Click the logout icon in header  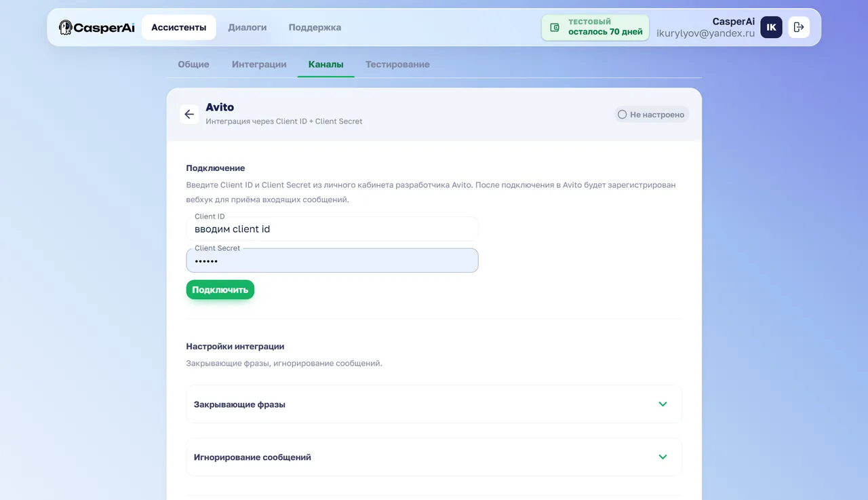tap(799, 27)
